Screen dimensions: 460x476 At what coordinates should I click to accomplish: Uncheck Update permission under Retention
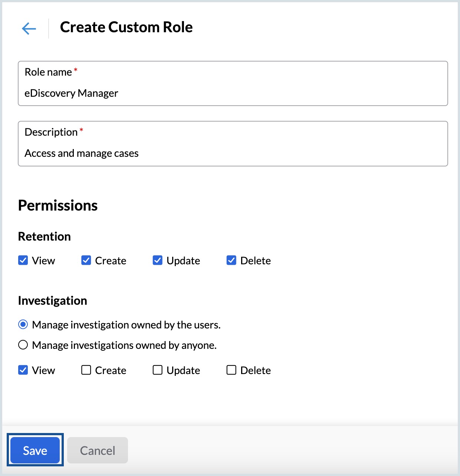point(157,260)
